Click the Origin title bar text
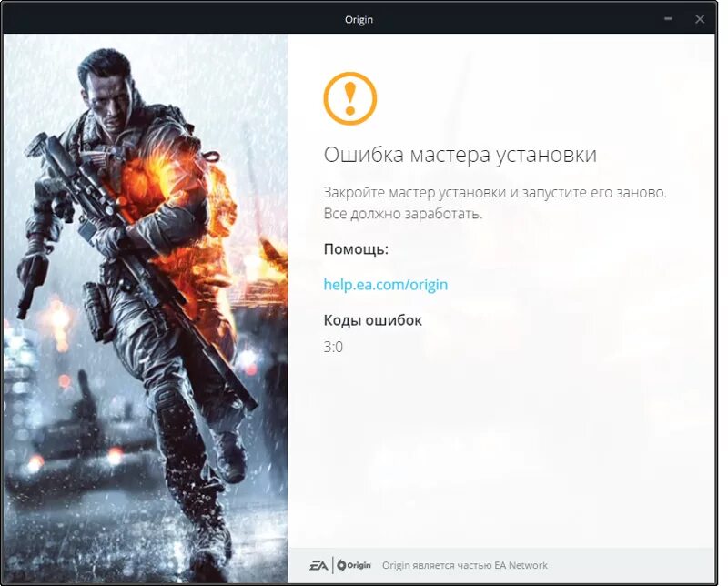 359,19
